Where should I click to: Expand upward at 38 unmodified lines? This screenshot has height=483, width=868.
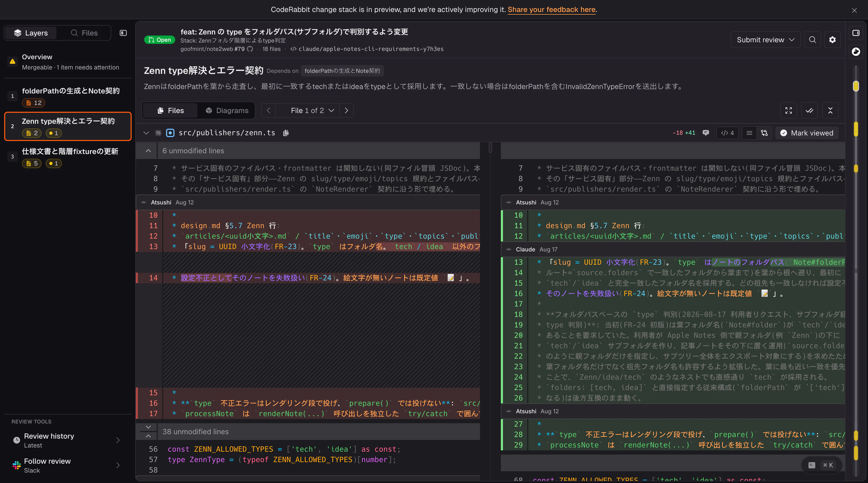pos(148,436)
